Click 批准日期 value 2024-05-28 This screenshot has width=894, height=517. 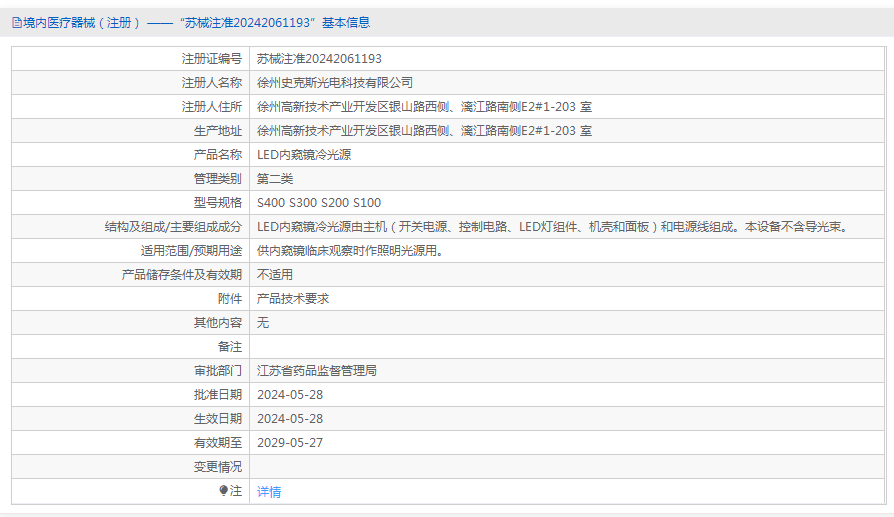click(x=290, y=394)
